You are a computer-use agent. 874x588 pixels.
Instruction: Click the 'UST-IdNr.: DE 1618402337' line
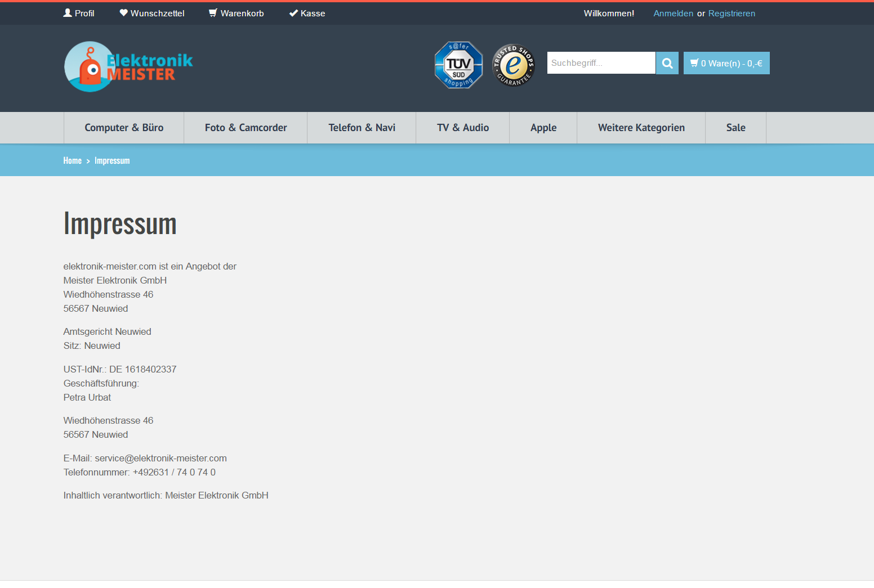pos(120,369)
